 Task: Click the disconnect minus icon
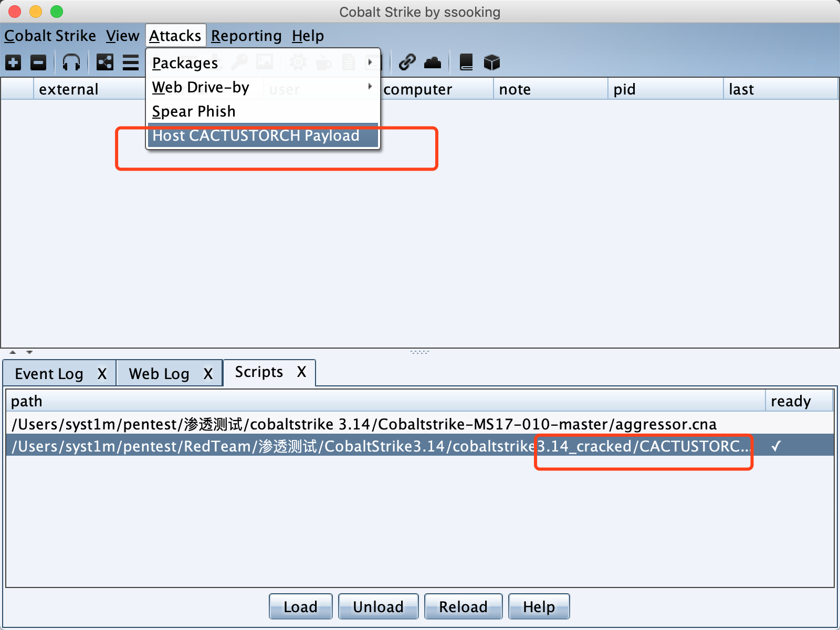(x=38, y=62)
